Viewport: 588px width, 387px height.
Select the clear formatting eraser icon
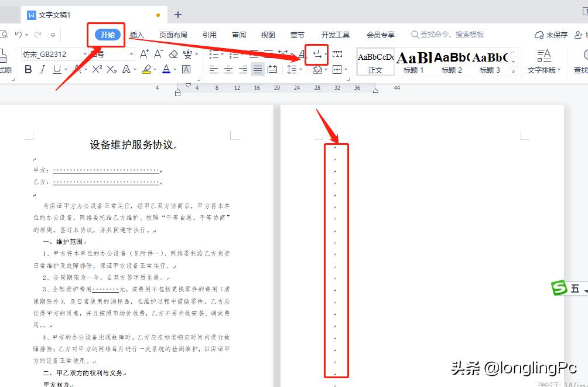pyautogui.click(x=172, y=55)
